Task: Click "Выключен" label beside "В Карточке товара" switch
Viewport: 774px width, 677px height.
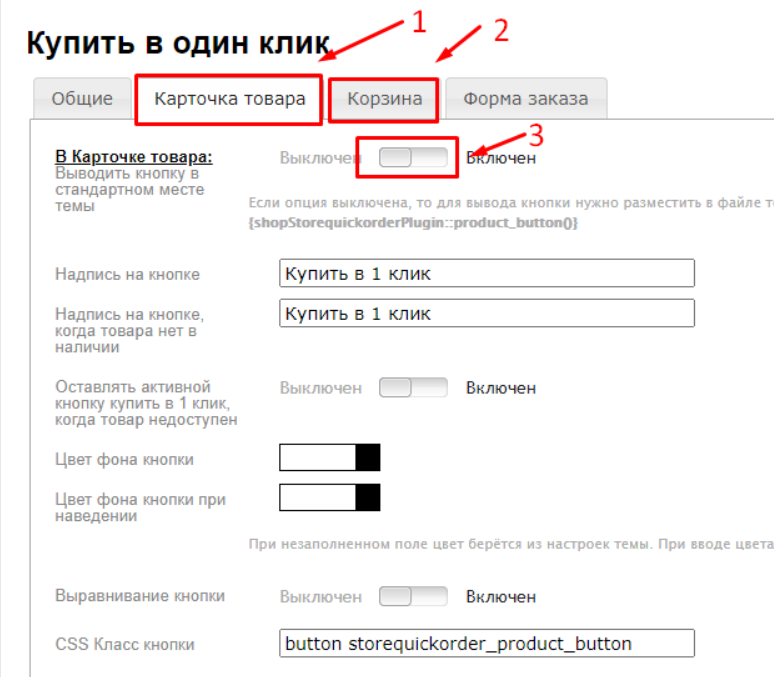Action: [321, 157]
